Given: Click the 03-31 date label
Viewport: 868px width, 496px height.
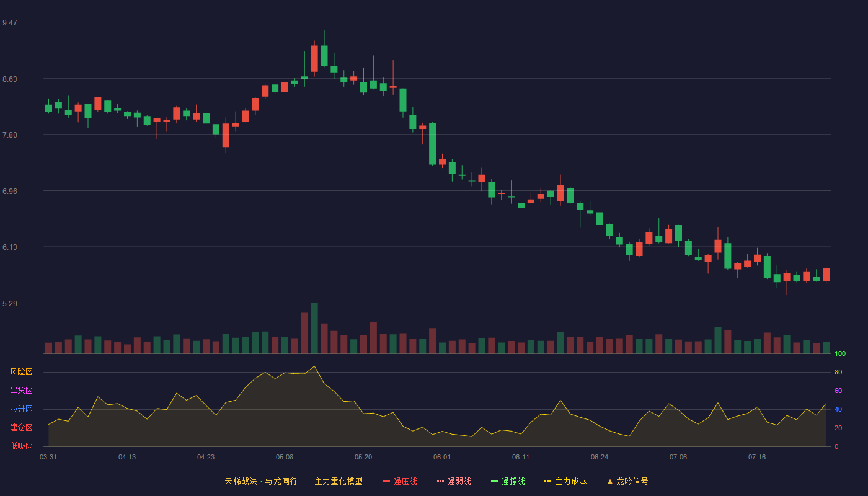Looking at the screenshot, I should click(48, 457).
